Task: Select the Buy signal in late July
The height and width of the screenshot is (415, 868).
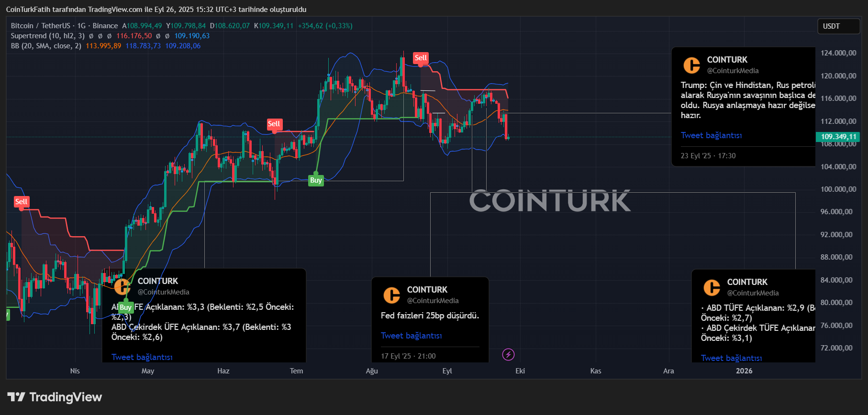Action: click(x=316, y=180)
